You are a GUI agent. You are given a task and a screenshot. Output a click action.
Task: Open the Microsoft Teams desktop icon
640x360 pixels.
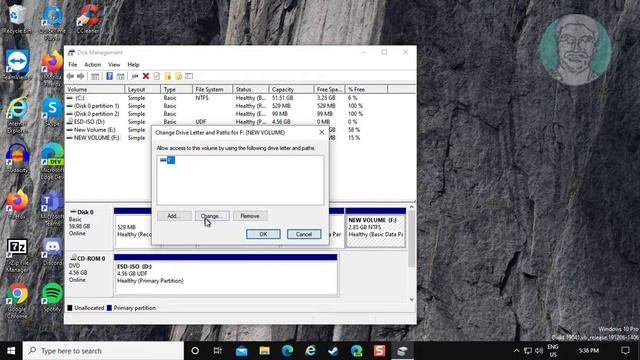click(x=52, y=208)
